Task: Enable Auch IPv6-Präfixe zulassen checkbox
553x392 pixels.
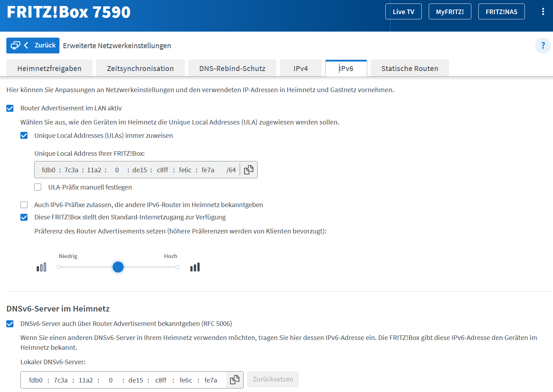Action: pos(24,205)
